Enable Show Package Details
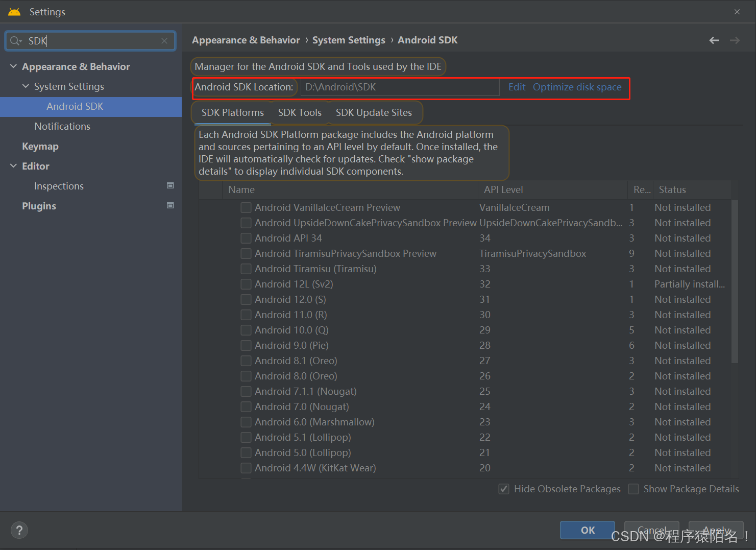 click(633, 489)
